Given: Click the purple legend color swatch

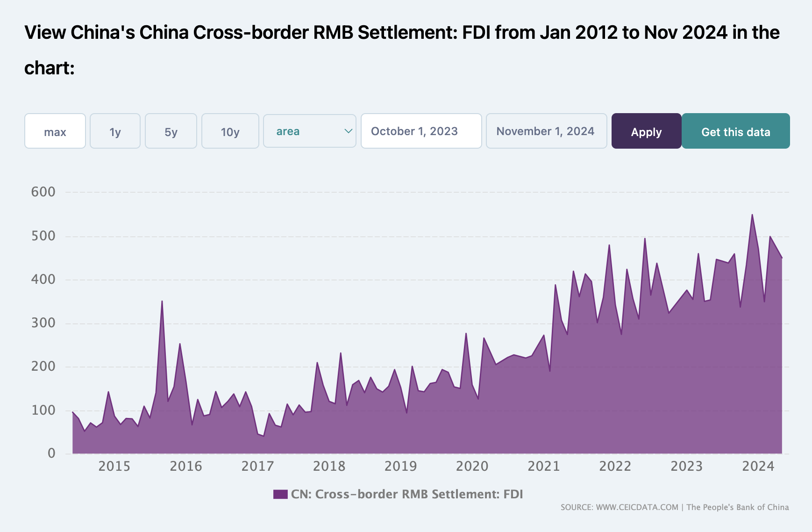Looking at the screenshot, I should (280, 494).
